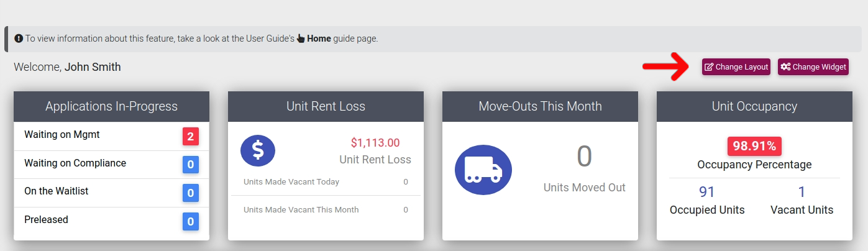Open the Change Widget button

813,67
